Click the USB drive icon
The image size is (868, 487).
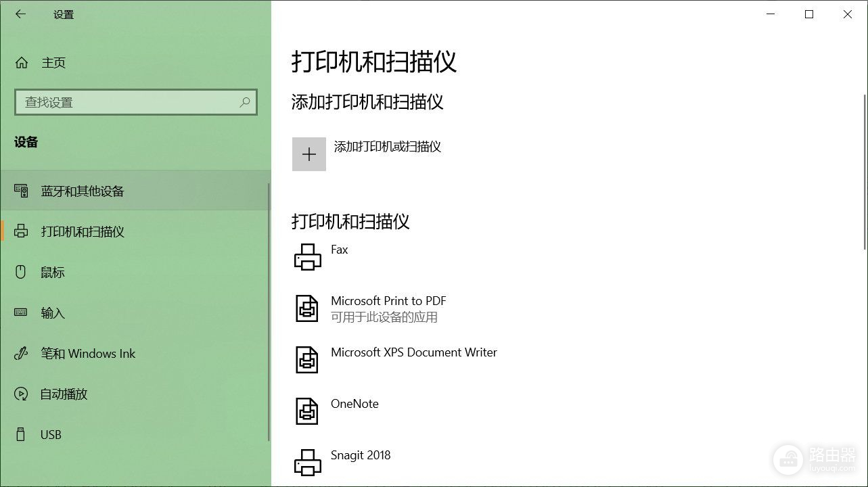[20, 434]
